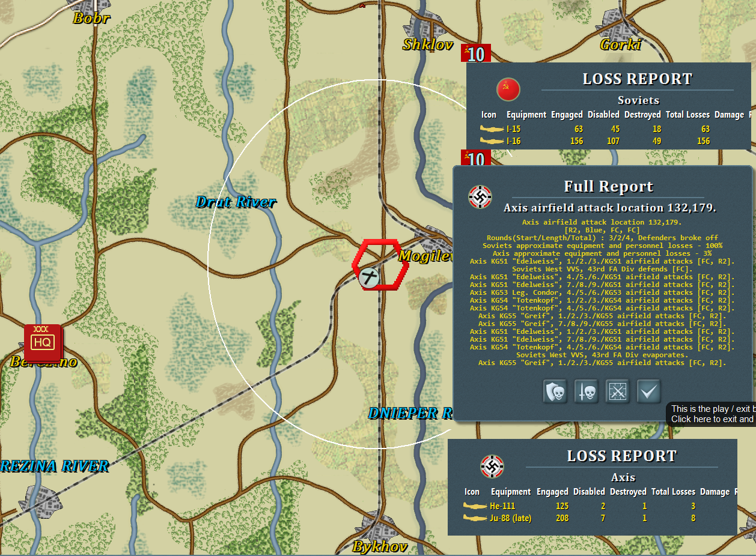Click the 'Soviets approximate equipment' losses 100% line
The height and width of the screenshot is (556, 756).
[602, 246]
